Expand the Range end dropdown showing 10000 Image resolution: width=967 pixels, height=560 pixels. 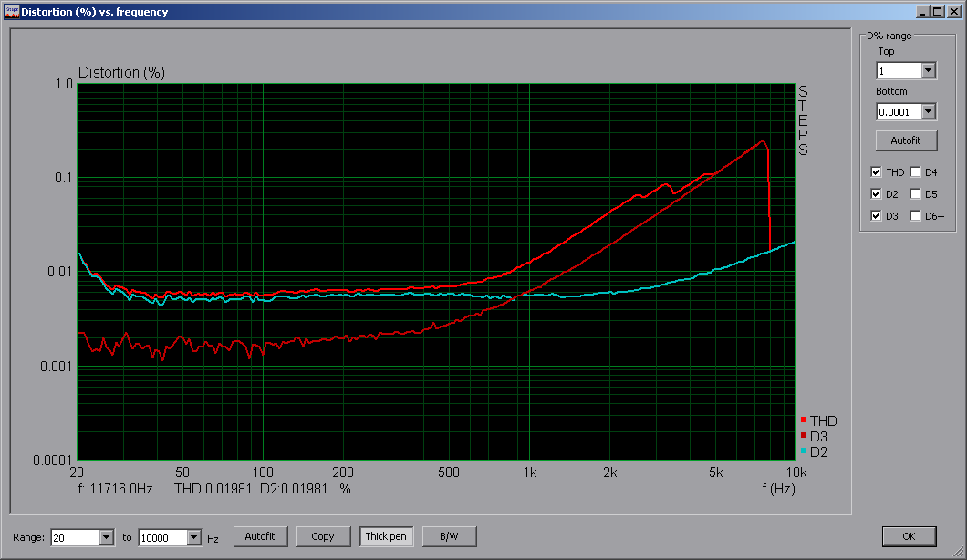point(193,537)
